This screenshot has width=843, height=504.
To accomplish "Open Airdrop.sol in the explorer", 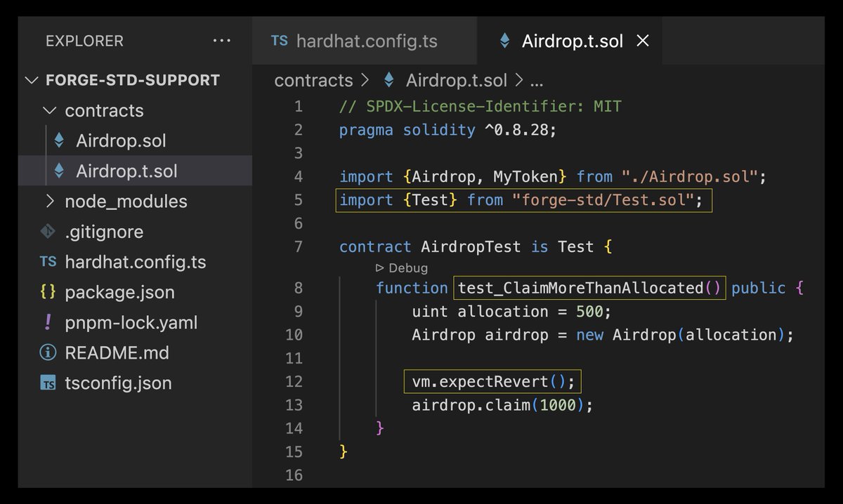I will 121,140.
